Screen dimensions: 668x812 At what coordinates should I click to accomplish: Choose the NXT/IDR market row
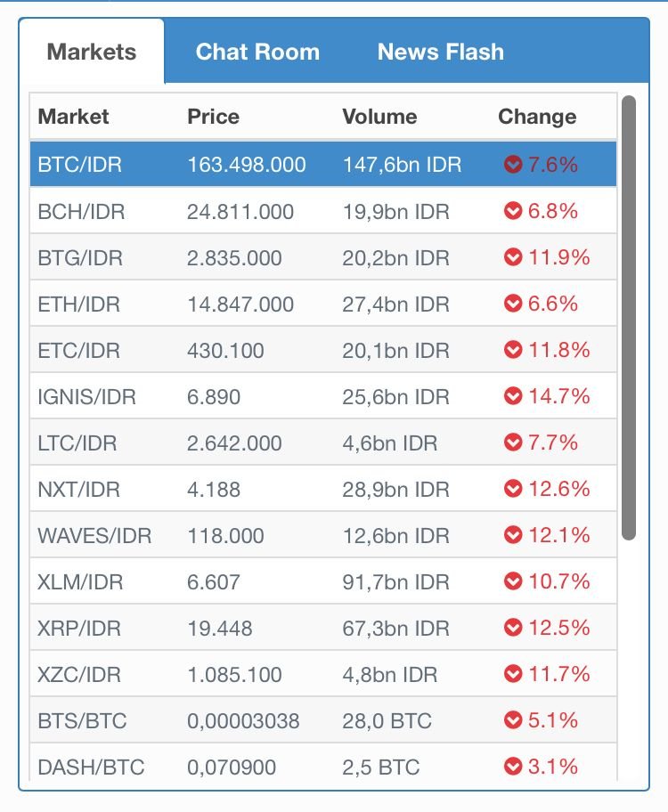(x=323, y=489)
